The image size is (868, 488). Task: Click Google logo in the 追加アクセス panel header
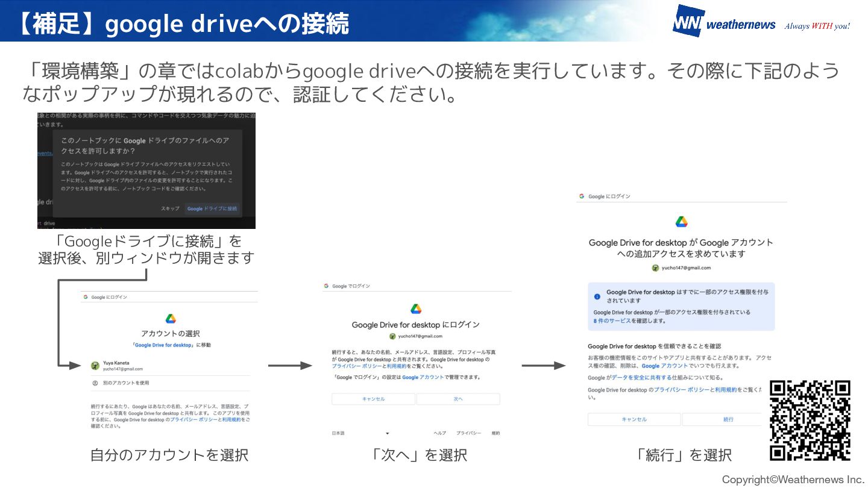coord(582,196)
